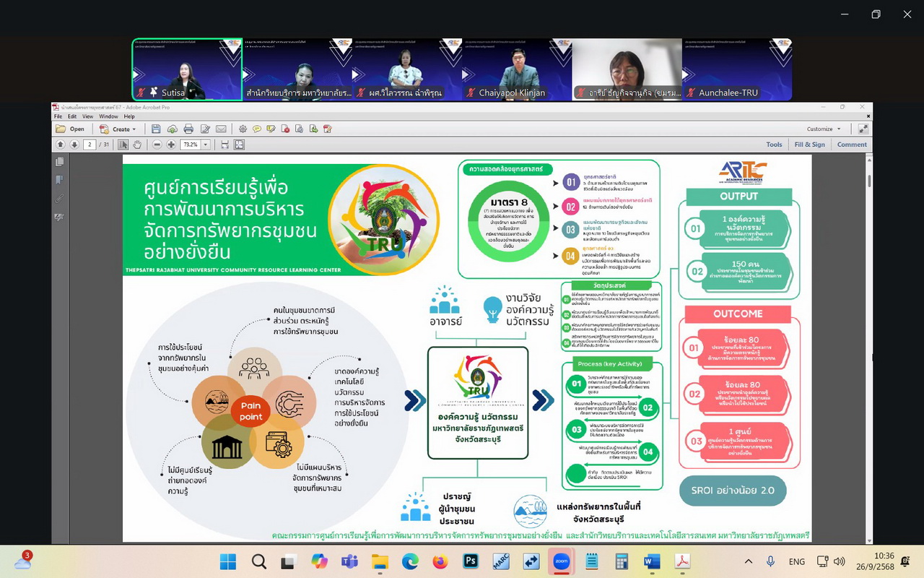Add a sticky note comment
Image resolution: width=924 pixels, height=578 pixels.
(256, 129)
